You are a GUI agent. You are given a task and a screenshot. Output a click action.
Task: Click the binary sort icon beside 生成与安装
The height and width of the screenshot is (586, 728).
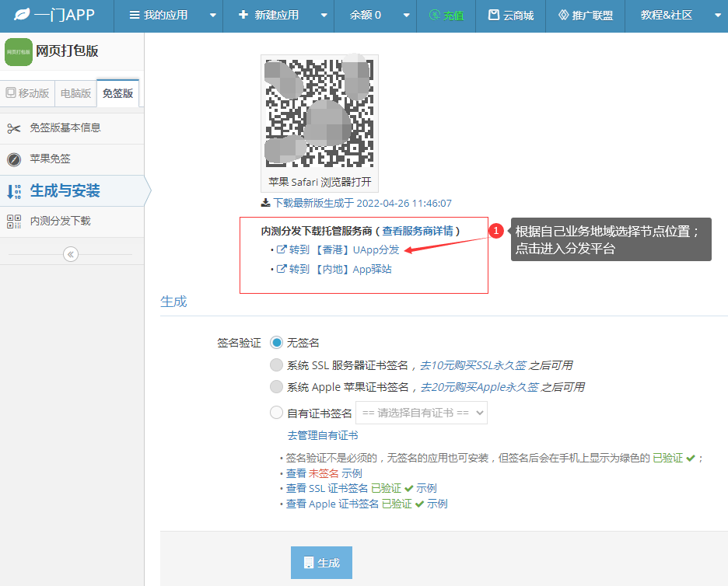coord(14,191)
